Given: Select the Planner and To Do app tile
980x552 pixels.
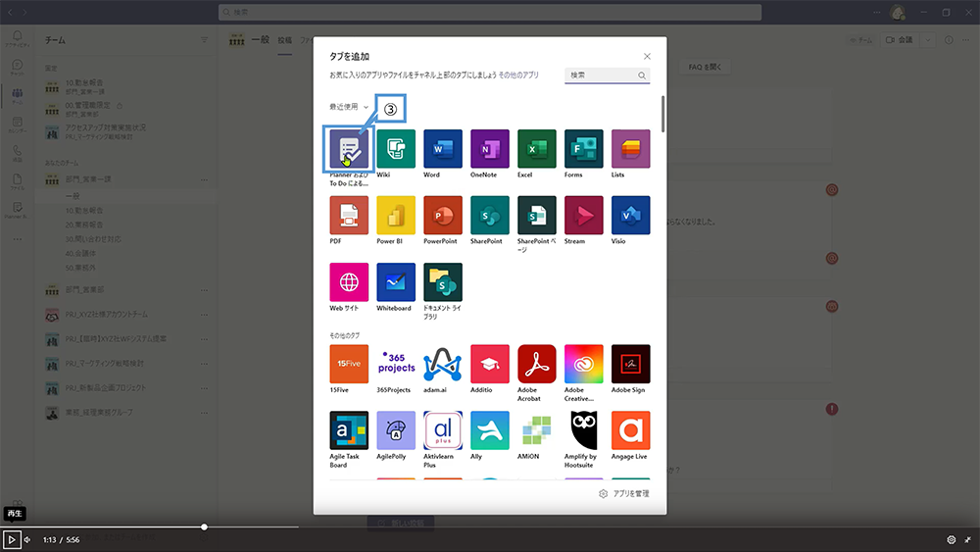Looking at the screenshot, I should point(349,149).
